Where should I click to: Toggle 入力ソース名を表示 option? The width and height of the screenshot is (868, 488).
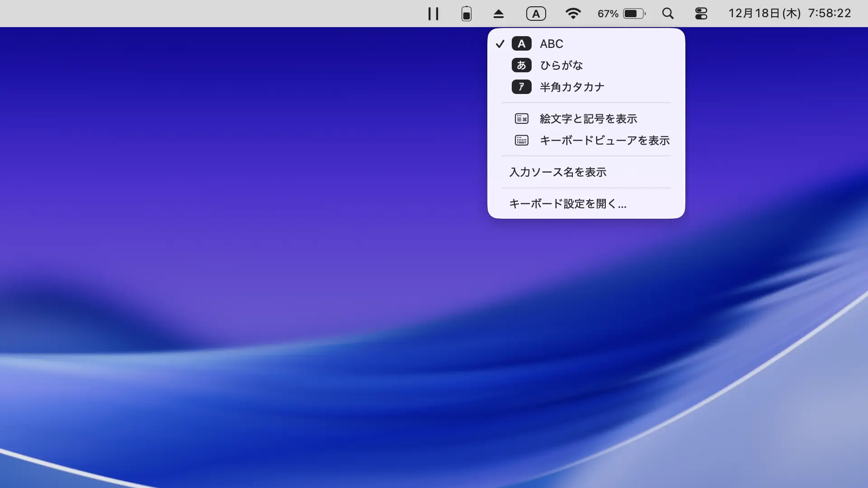tap(558, 172)
